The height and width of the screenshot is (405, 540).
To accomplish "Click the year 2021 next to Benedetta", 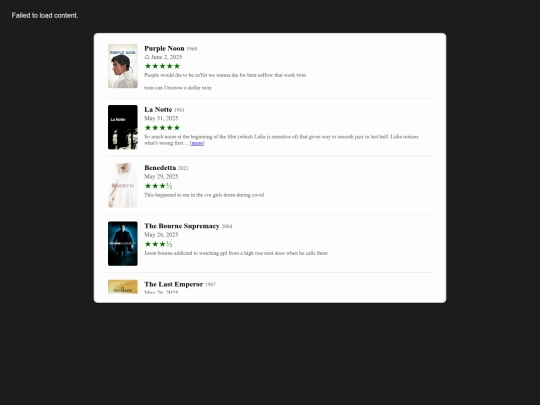I will click(x=183, y=168).
